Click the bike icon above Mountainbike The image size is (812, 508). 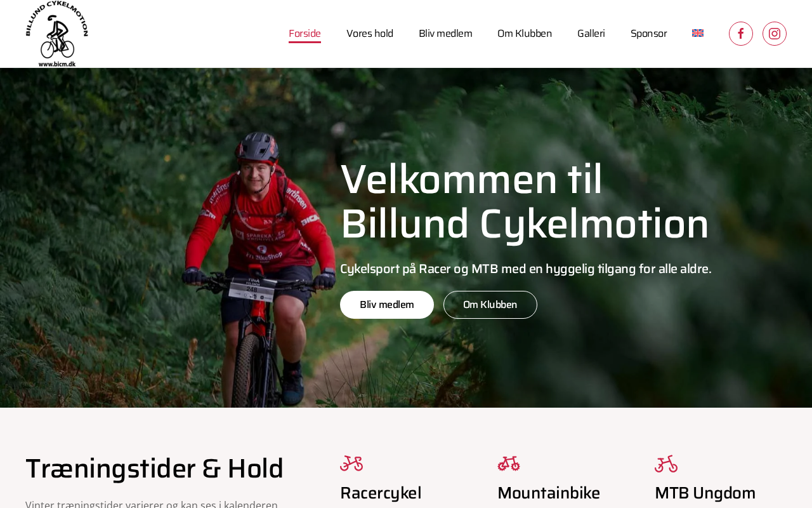(x=509, y=464)
